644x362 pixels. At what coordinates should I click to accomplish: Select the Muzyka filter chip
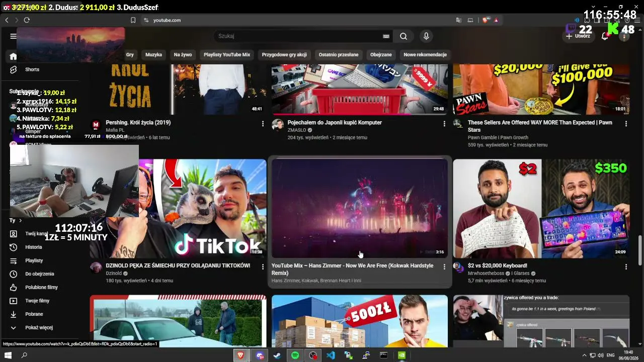pyautogui.click(x=154, y=55)
